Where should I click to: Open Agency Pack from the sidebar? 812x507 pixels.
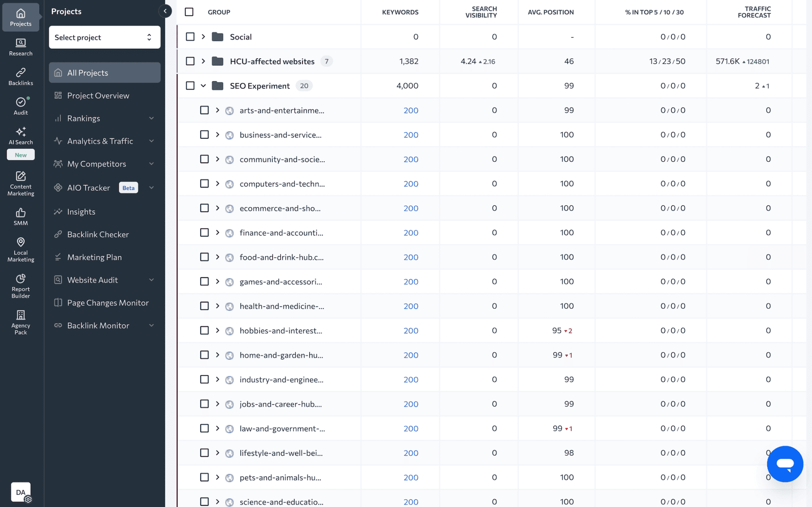pos(20,320)
